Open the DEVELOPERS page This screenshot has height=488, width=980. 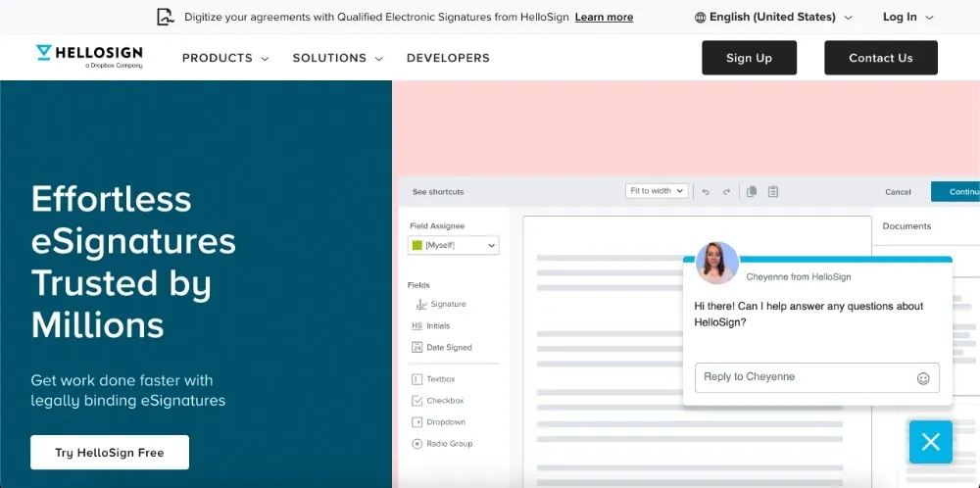tap(448, 58)
